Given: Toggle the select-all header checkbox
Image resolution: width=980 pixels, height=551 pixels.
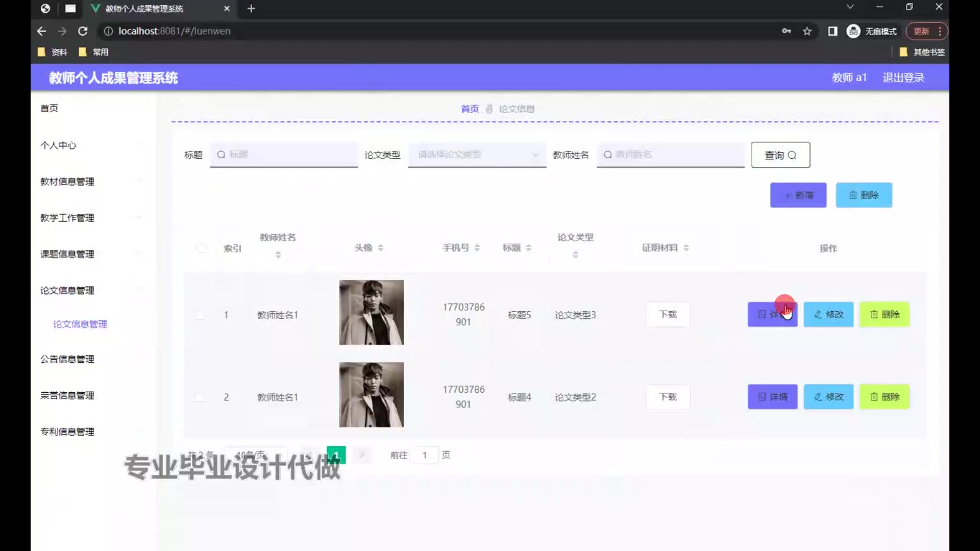Looking at the screenshot, I should coord(201,248).
